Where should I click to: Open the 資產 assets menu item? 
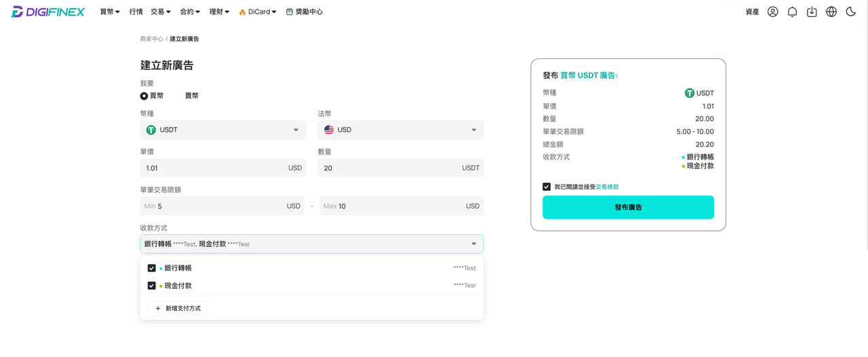coord(752,12)
